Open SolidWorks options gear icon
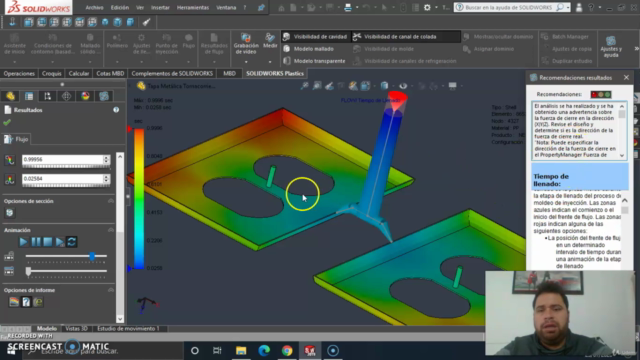 pos(427,7)
